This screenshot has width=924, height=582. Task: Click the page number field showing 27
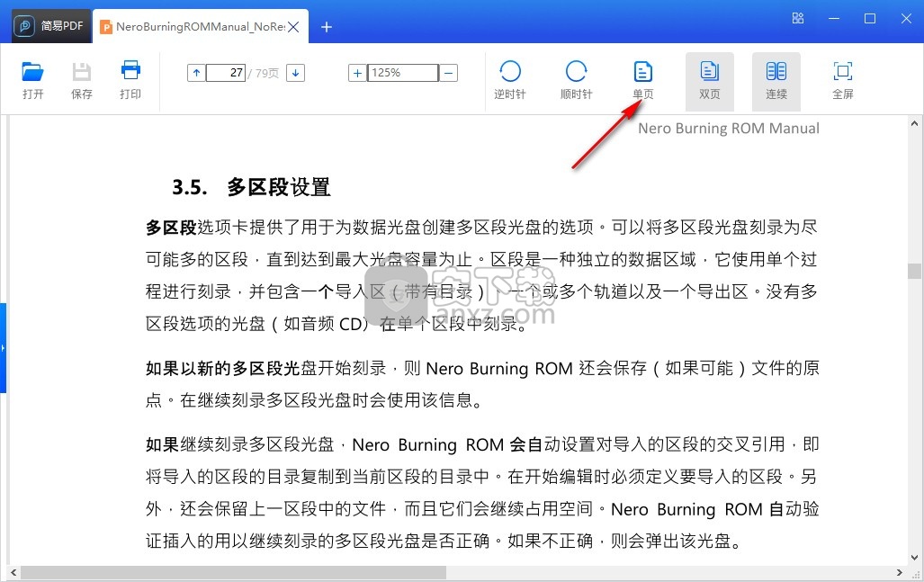coord(226,73)
